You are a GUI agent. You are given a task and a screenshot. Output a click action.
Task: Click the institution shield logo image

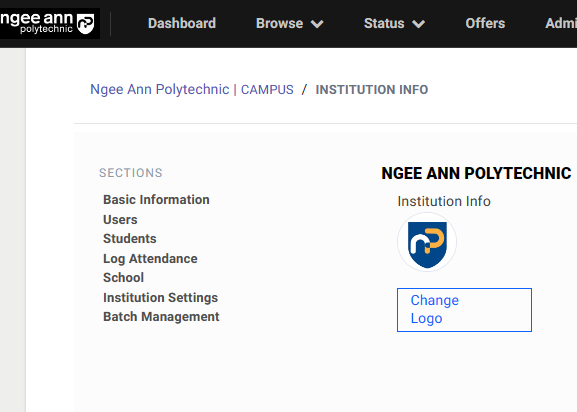click(x=427, y=242)
